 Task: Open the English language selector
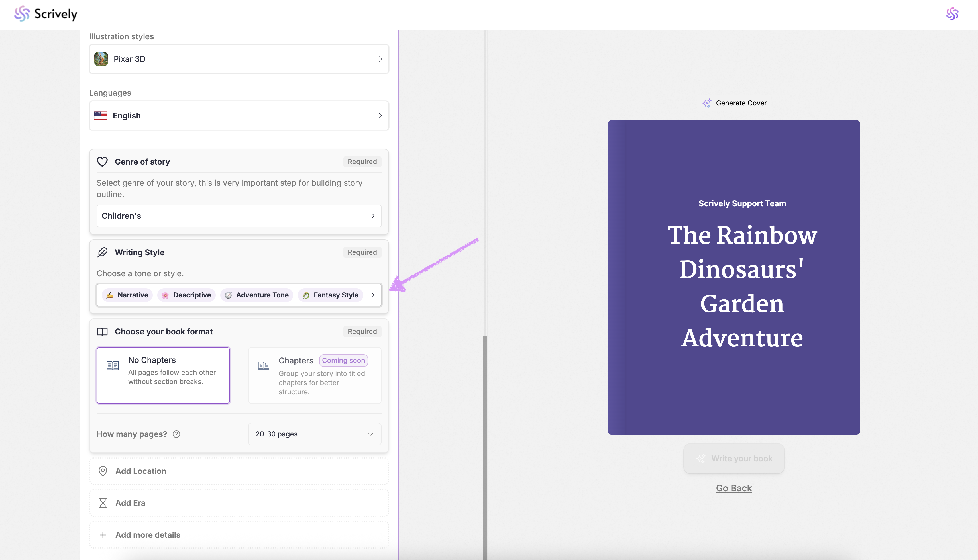tap(239, 115)
